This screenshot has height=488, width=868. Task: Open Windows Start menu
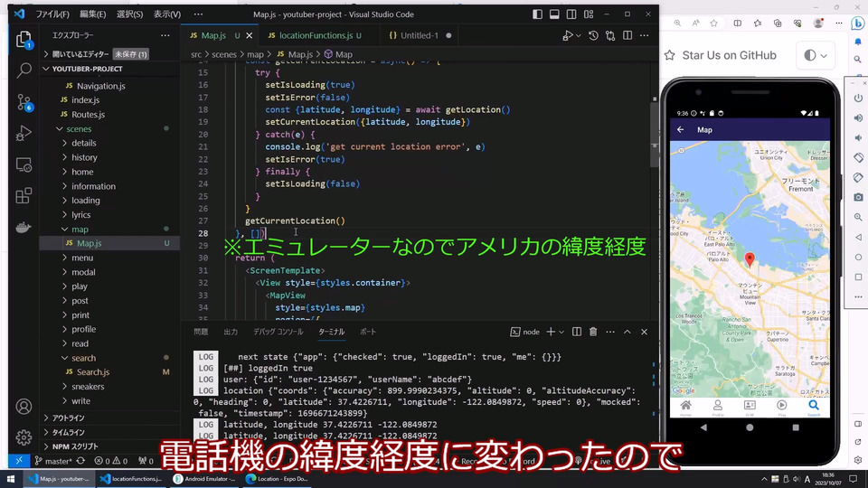point(11,479)
